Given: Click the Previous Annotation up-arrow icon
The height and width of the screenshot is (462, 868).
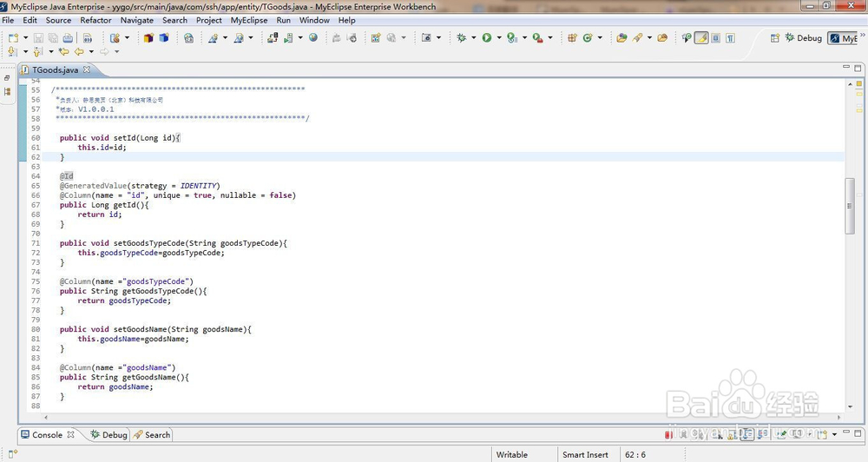Looking at the screenshot, I should [37, 51].
